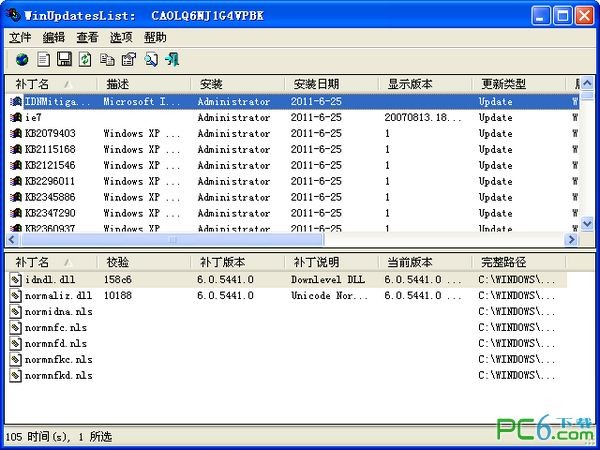Click the icon beside KB2121546
Screen dimensions: 600x450
tap(16, 165)
